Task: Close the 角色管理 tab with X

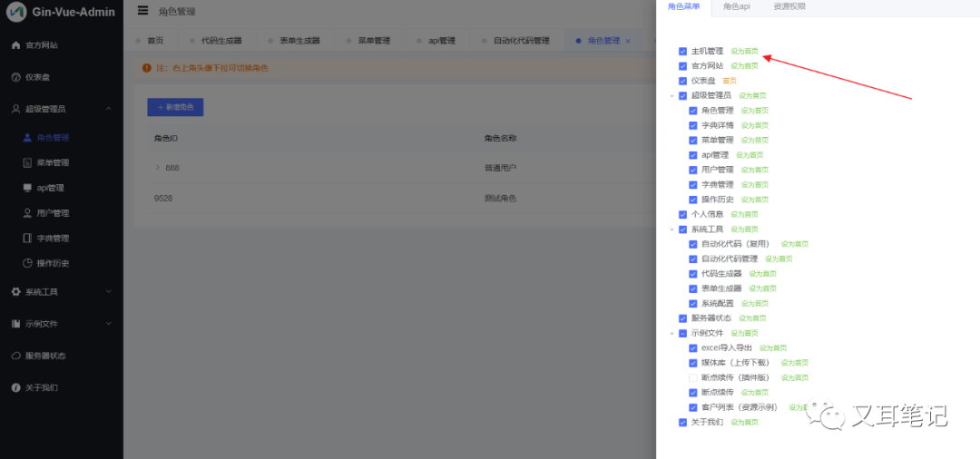Action: 628,41
